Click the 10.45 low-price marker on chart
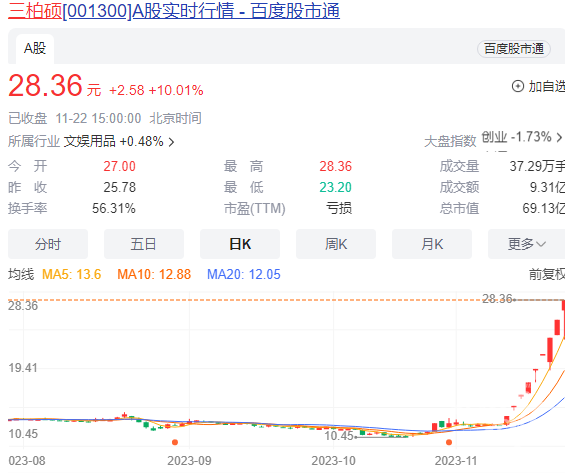This screenshot has width=565, height=473. pos(339,436)
